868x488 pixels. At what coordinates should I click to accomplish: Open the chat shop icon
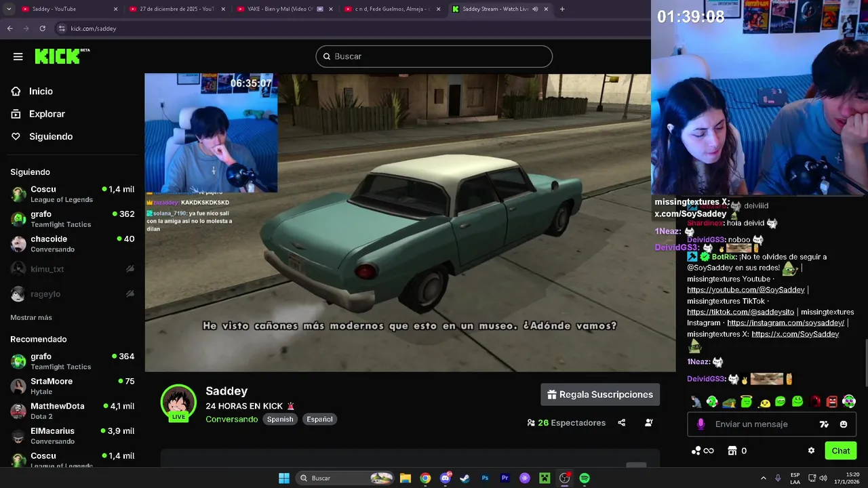tap(732, 451)
